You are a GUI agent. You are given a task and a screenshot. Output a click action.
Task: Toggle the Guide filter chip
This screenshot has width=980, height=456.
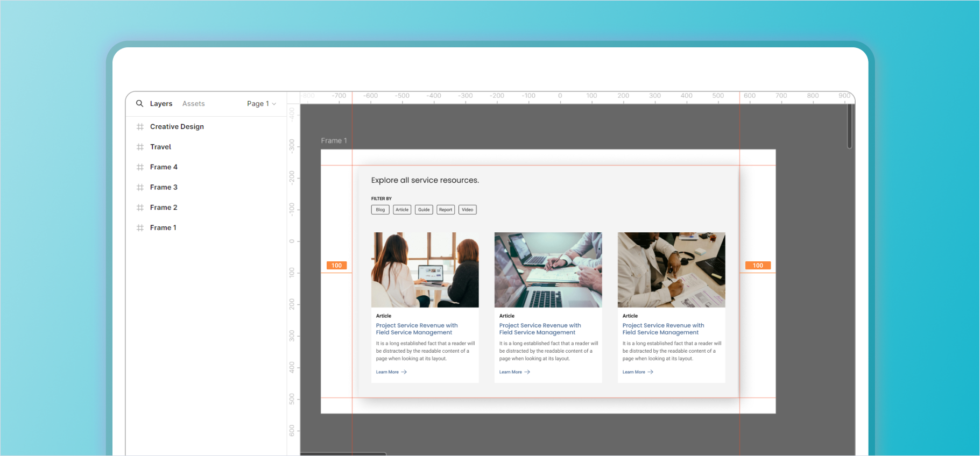(424, 210)
